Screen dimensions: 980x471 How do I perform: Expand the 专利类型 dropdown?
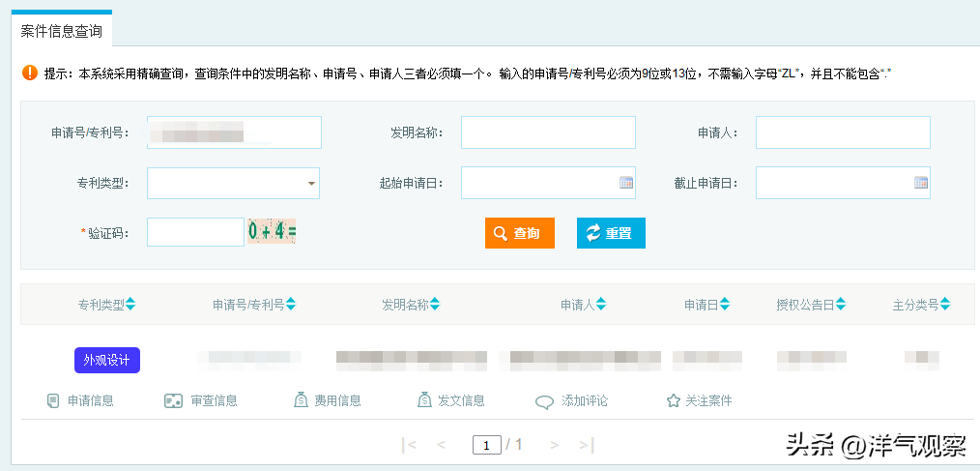pyautogui.click(x=311, y=183)
